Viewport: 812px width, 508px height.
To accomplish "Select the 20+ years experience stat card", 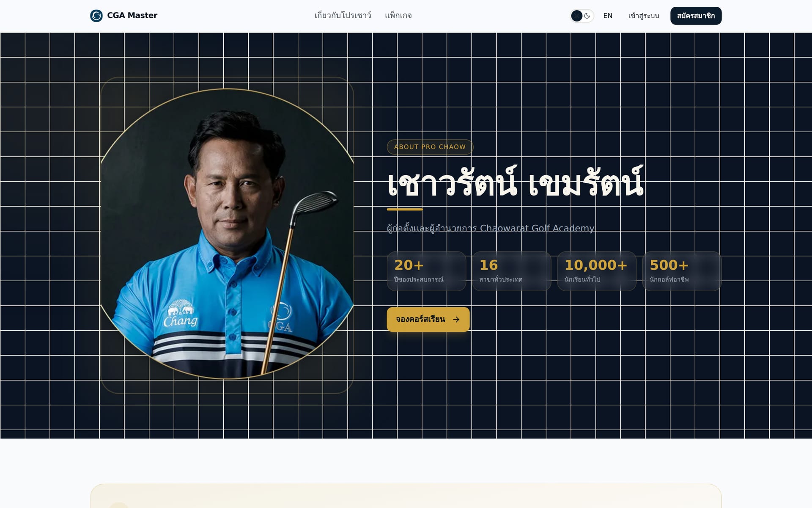I will pos(426,271).
